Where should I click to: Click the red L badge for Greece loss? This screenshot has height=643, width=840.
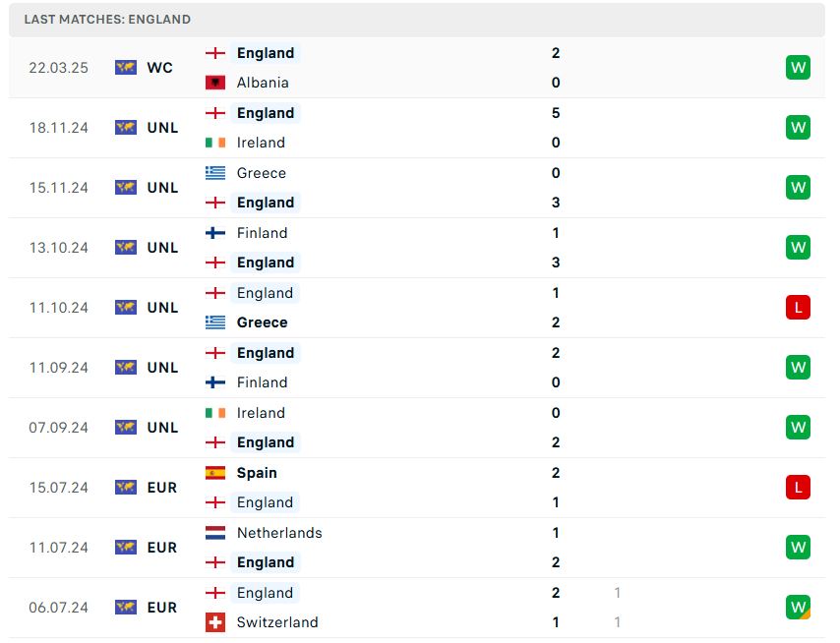click(x=798, y=308)
